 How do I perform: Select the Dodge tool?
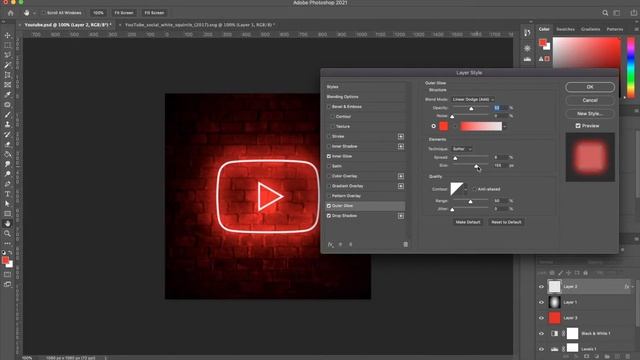pyautogui.click(x=7, y=174)
